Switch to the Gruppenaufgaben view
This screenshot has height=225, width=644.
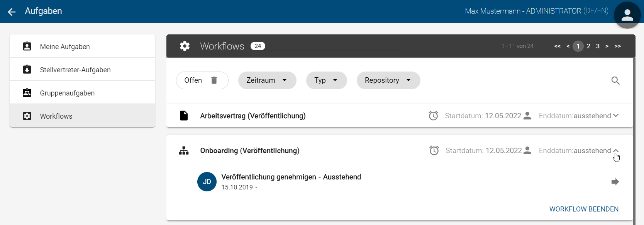pyautogui.click(x=67, y=93)
